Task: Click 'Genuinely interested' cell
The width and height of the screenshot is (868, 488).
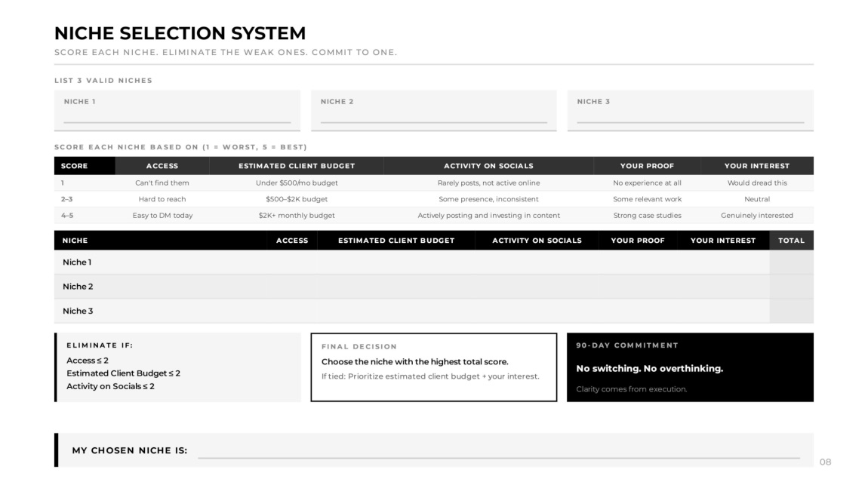Action: click(757, 215)
